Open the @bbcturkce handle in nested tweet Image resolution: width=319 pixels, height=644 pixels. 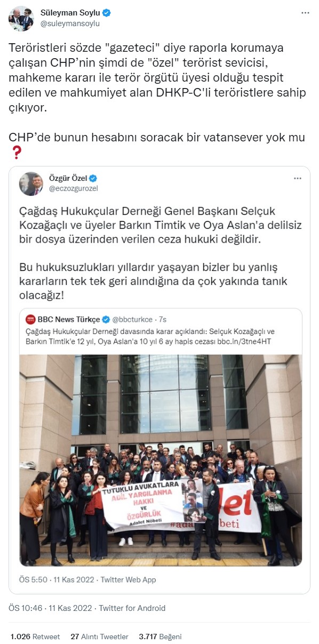[131, 320]
